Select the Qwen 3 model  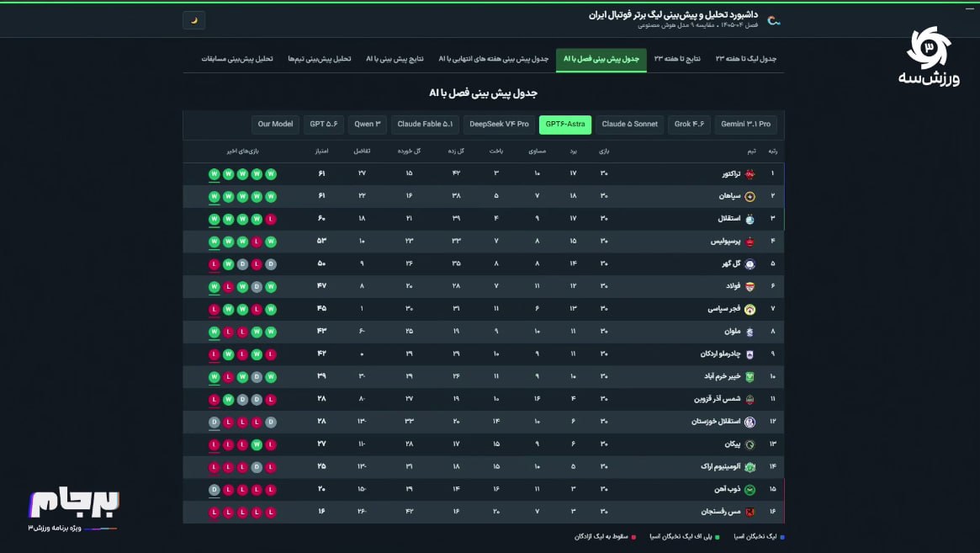pos(368,125)
